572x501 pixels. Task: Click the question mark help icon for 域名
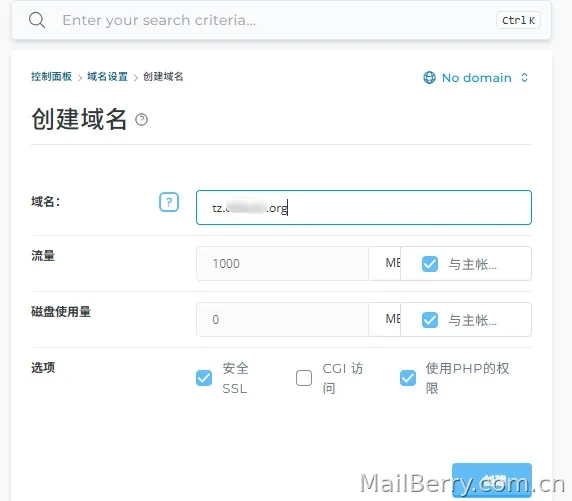coord(169,202)
